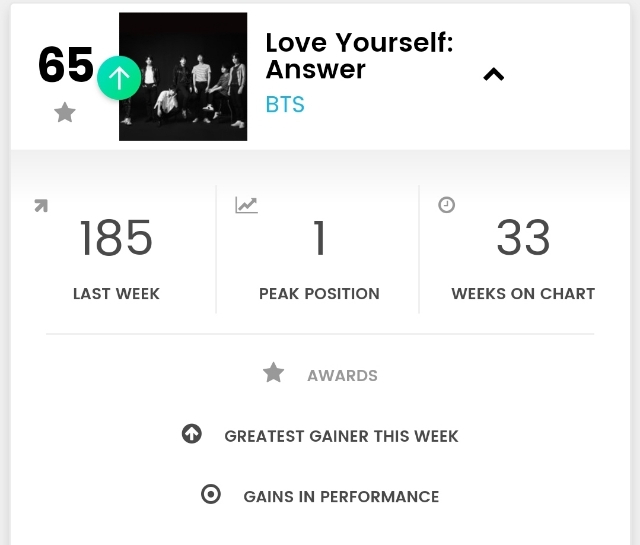The image size is (640, 545).
Task: Collapse the chart entry with the chevron
Action: pyautogui.click(x=493, y=74)
